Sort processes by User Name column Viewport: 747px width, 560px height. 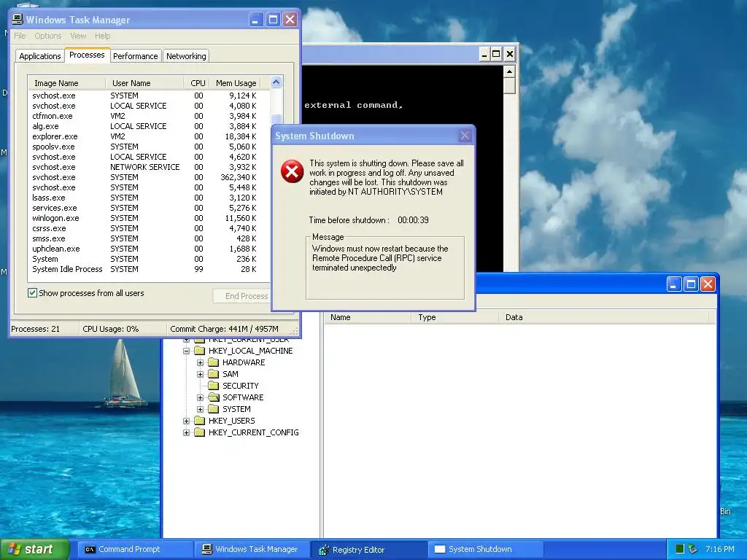[145, 83]
